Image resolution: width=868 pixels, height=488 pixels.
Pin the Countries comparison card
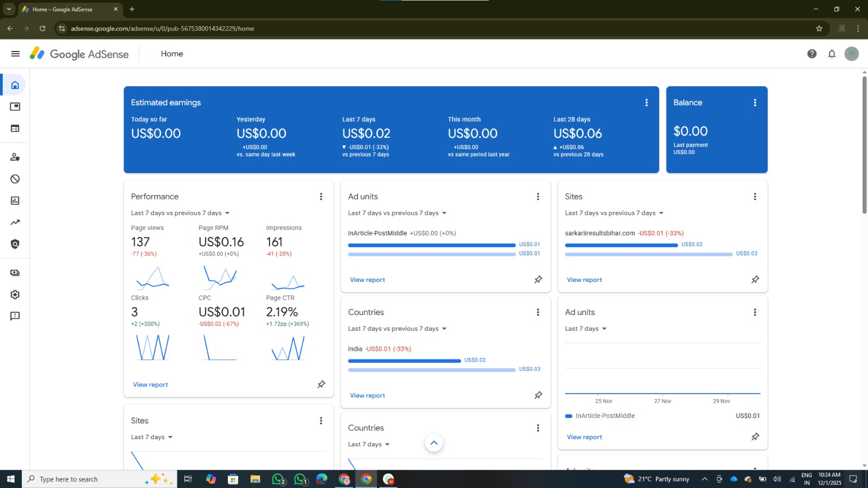[x=538, y=395]
